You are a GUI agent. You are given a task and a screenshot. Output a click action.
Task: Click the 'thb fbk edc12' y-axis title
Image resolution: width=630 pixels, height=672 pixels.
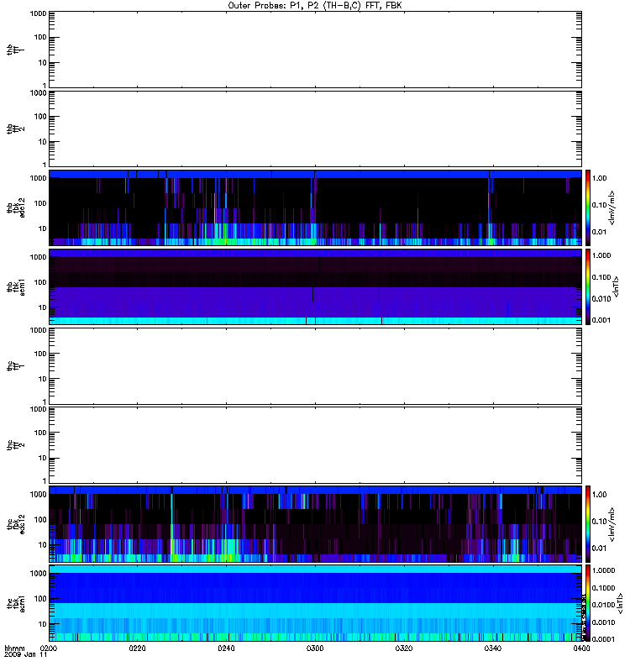(16, 207)
